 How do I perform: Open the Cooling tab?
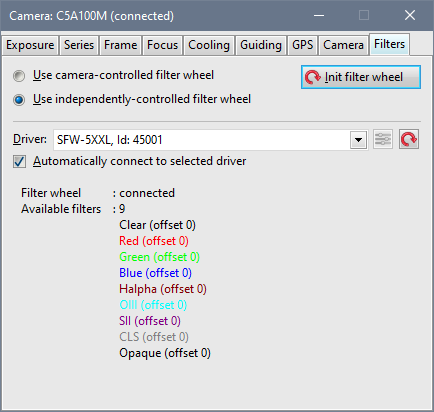[209, 45]
